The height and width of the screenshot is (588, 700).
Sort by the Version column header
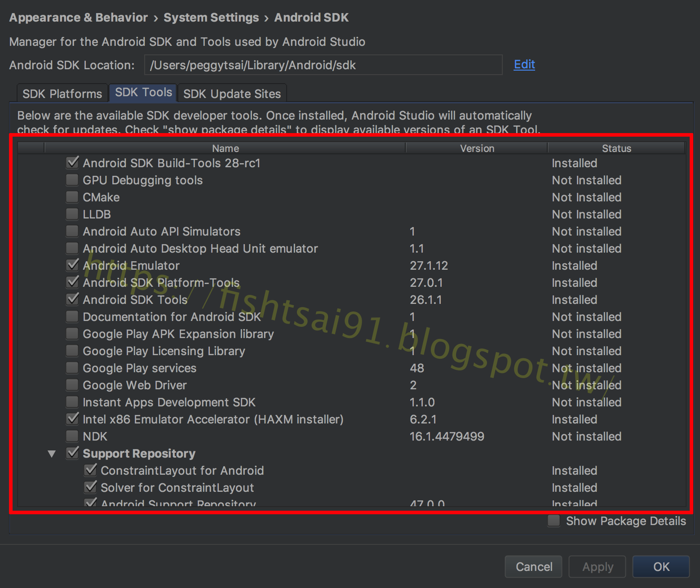click(x=477, y=148)
